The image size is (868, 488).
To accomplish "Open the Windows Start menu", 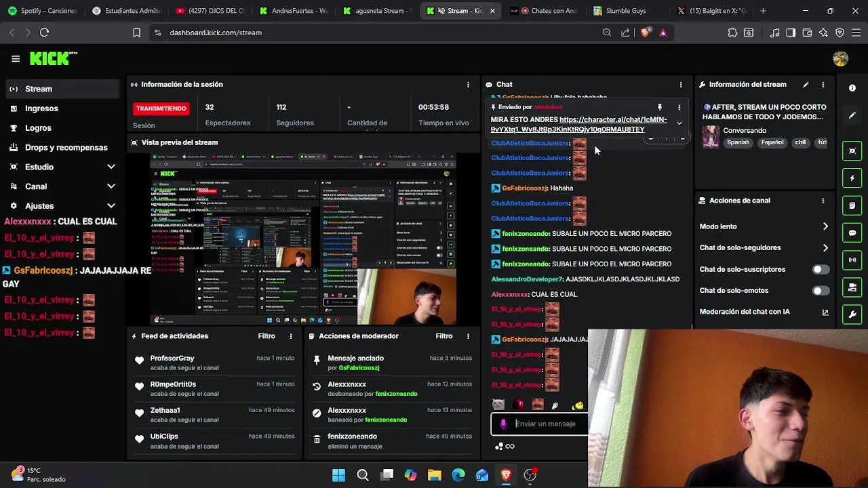I will coord(338,475).
